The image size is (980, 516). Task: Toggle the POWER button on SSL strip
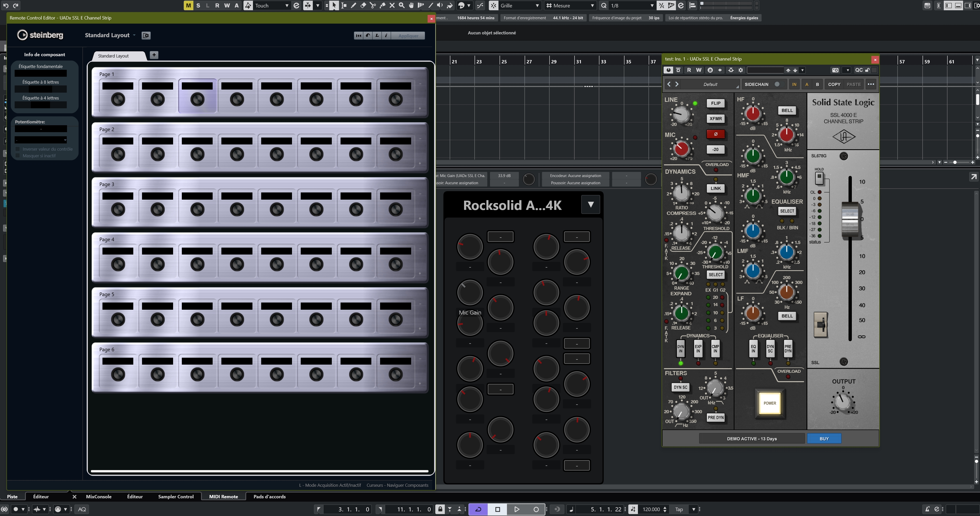[x=770, y=403]
